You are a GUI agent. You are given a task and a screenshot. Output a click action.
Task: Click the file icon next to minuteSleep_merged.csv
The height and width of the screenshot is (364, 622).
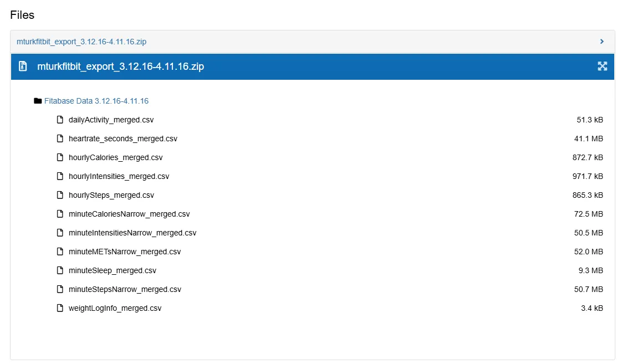tap(60, 270)
